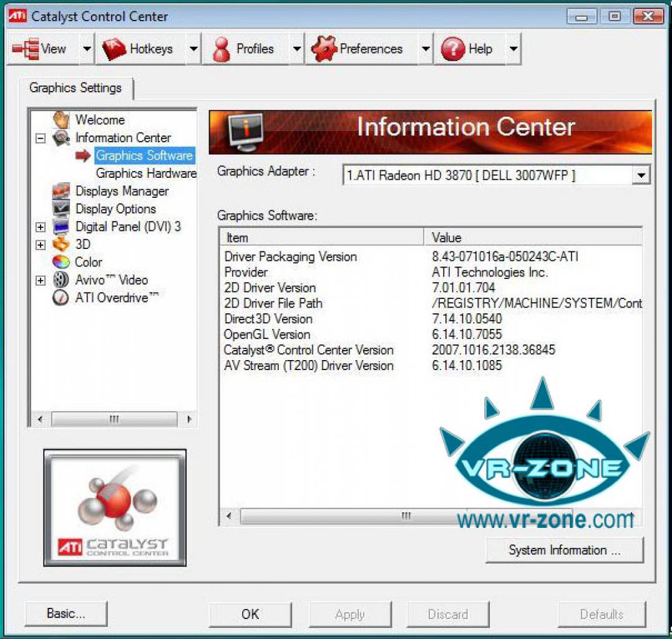Expand the Digital Panel (DVI) 3 node
The width and height of the screenshot is (672, 639).
point(41,227)
